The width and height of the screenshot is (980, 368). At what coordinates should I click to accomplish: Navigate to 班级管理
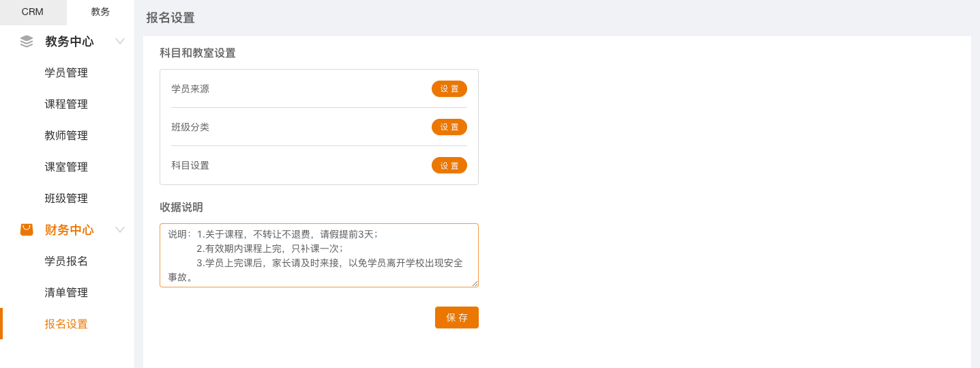point(66,199)
